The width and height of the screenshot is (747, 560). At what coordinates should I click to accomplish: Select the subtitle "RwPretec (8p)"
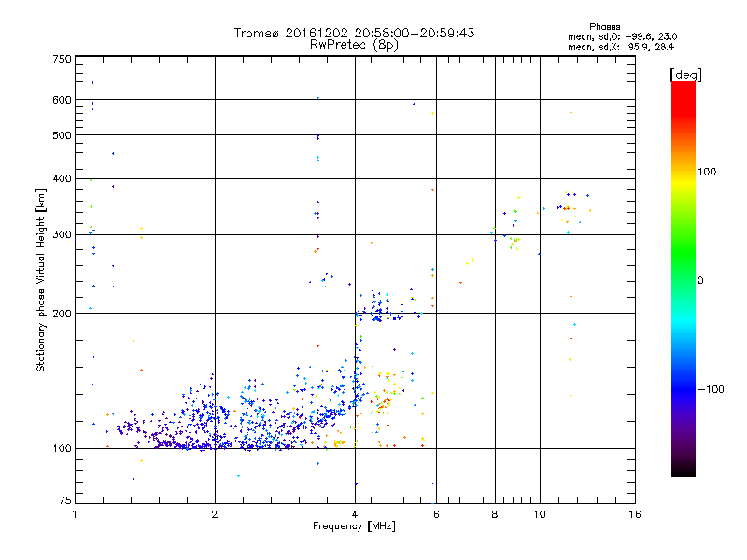click(x=354, y=45)
